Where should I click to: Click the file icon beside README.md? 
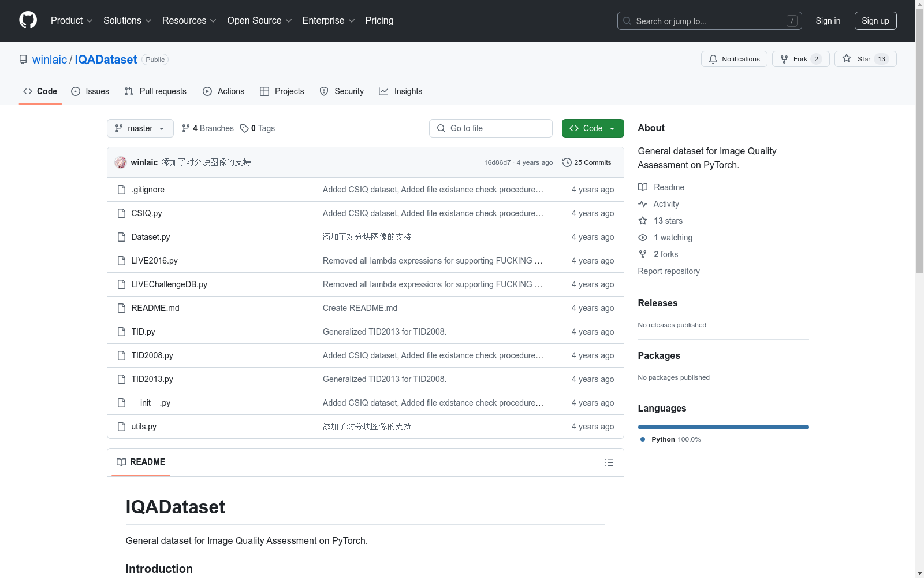coord(121,308)
